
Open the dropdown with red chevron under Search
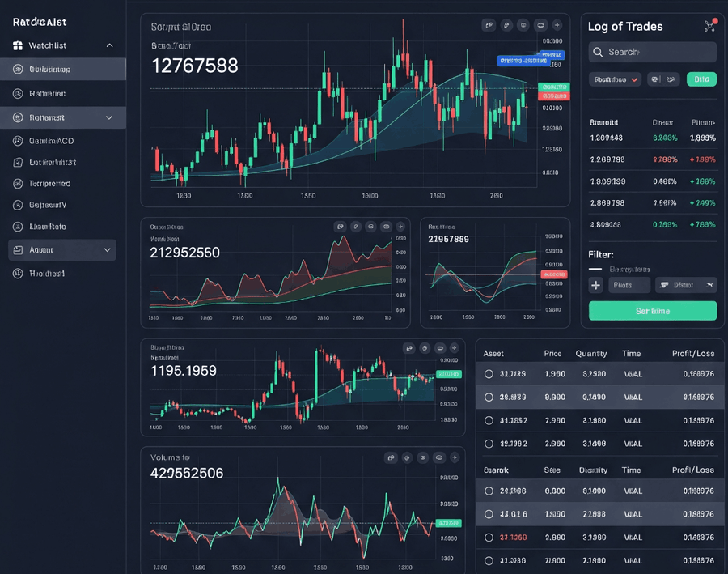pos(616,79)
